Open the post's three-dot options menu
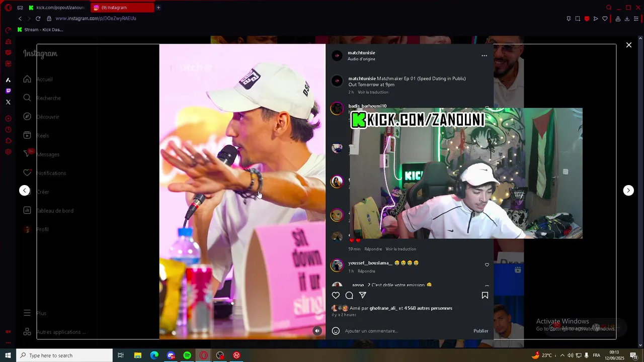The width and height of the screenshot is (644, 362). coord(484,56)
